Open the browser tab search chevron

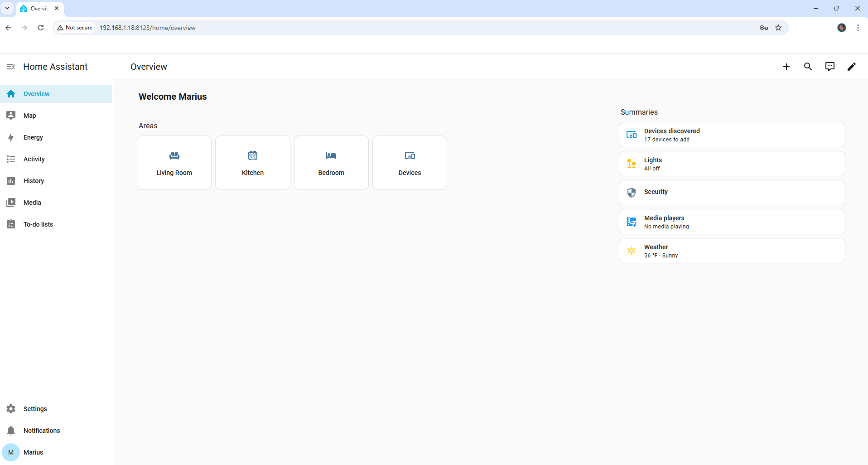[7, 8]
